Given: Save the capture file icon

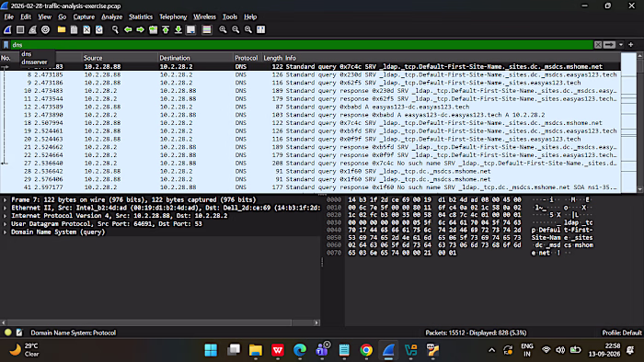Looking at the screenshot, I should (x=74, y=29).
